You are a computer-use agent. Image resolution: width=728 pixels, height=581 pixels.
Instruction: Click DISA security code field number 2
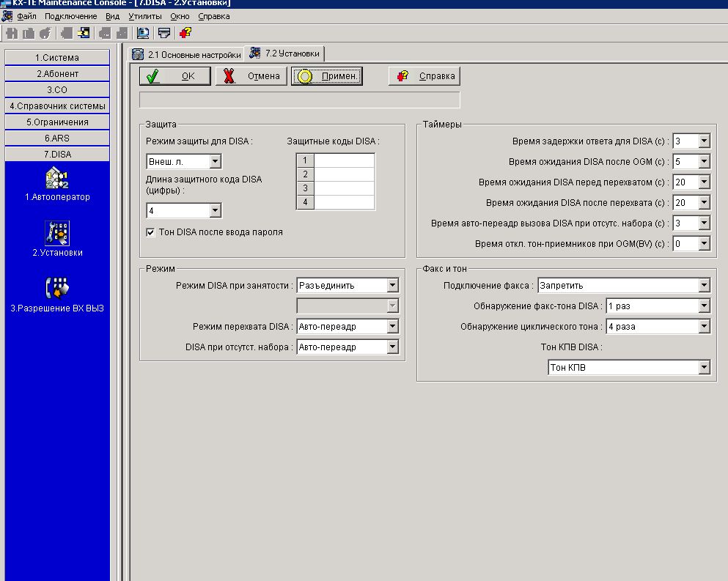344,174
